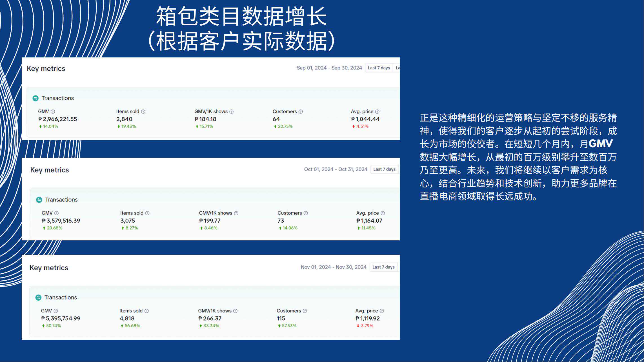Image resolution: width=644 pixels, height=362 pixels.
Task: Open Items sold help icon in September panel
Action: point(143,112)
